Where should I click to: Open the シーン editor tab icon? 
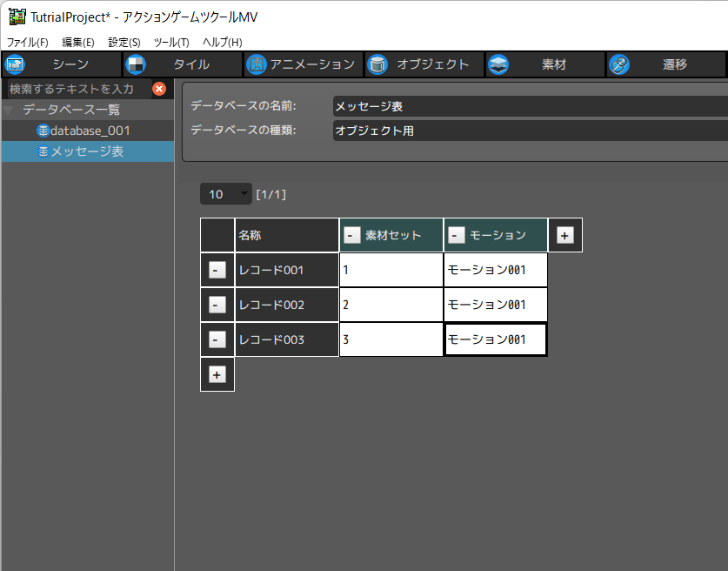pyautogui.click(x=13, y=64)
